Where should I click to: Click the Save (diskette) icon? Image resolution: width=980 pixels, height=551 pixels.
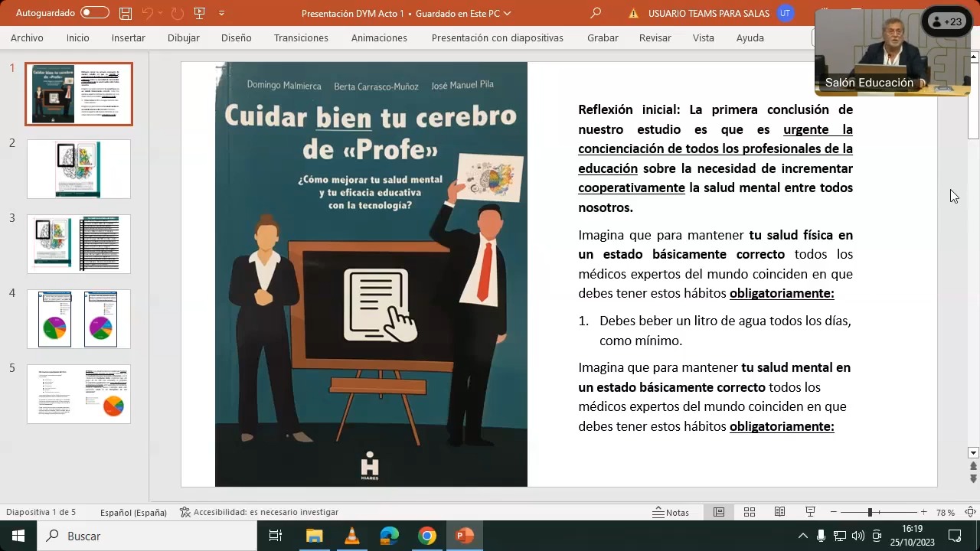tap(126, 13)
